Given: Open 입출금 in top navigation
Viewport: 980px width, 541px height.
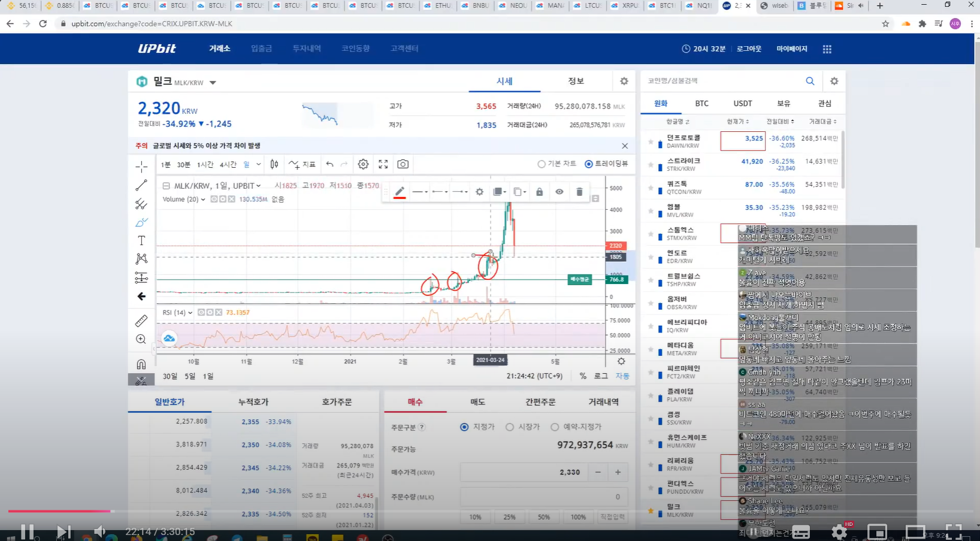Looking at the screenshot, I should pos(262,49).
